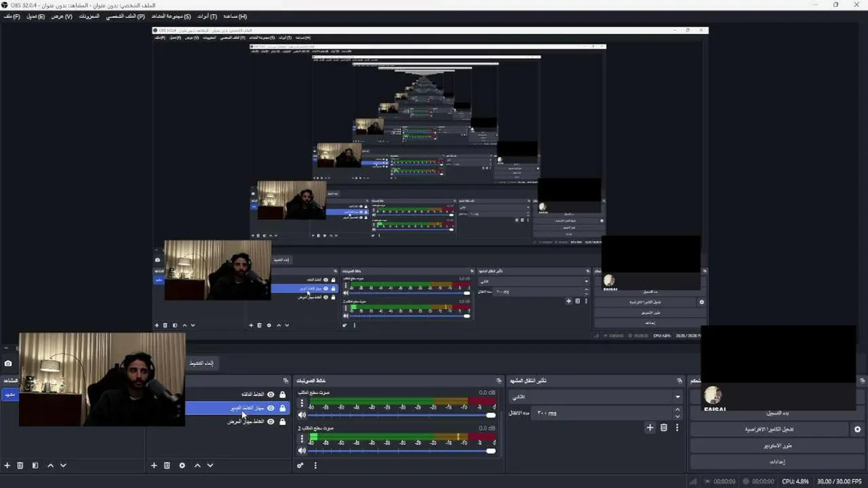Viewport: 868px width, 488px height.
Task: Hide the selected جهاز التقاط الفيديو source via eye icon
Action: [271, 408]
